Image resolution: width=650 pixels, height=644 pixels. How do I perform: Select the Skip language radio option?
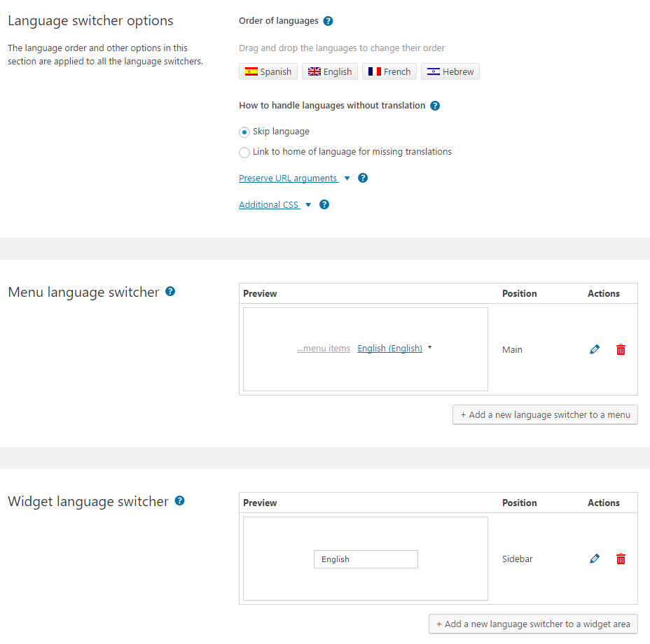[x=244, y=132]
